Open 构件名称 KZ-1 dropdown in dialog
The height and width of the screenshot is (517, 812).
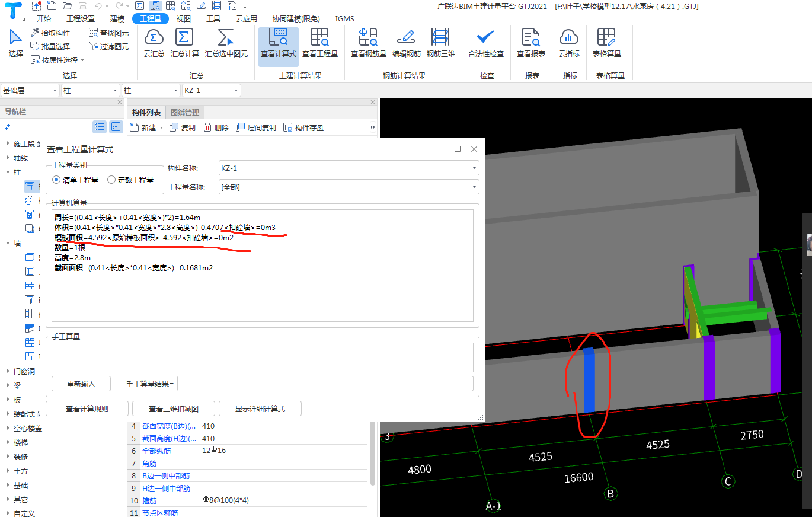(349, 168)
